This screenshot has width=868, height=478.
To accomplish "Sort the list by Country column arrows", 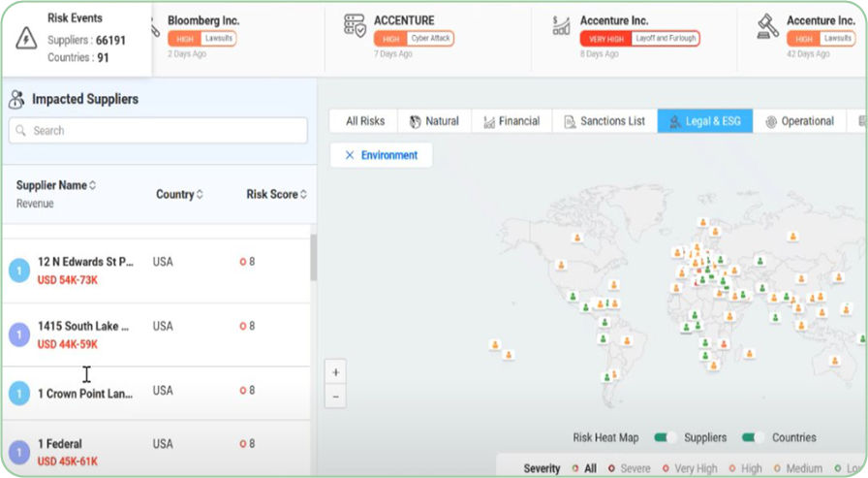I will point(200,195).
